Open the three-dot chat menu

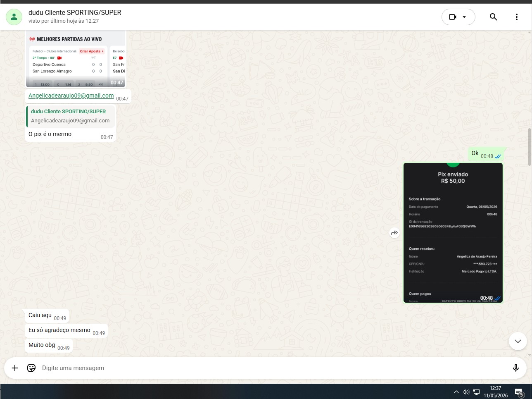point(516,17)
